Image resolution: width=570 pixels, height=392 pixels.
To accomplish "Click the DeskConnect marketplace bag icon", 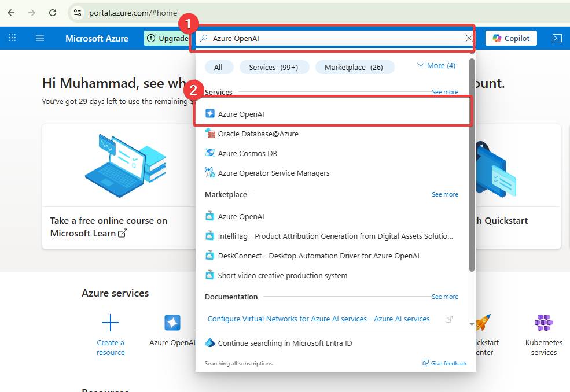I will (x=209, y=256).
